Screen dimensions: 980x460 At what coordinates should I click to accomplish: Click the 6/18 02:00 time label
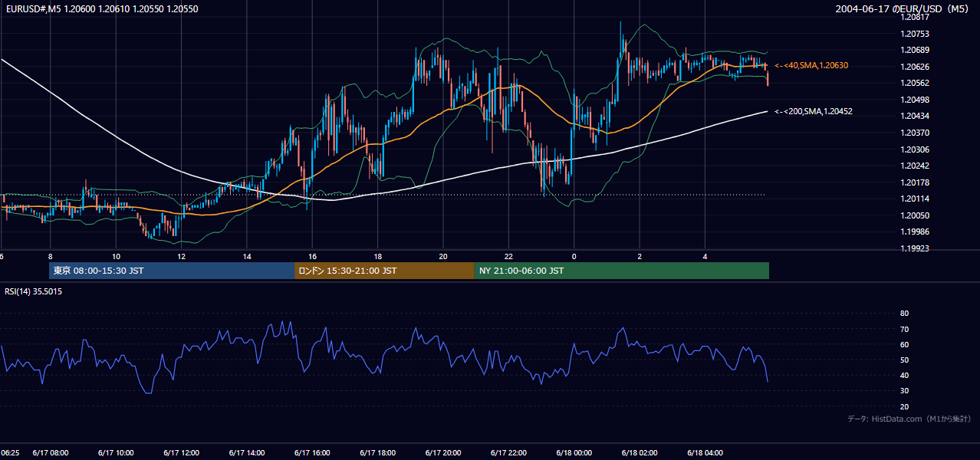coord(640,452)
